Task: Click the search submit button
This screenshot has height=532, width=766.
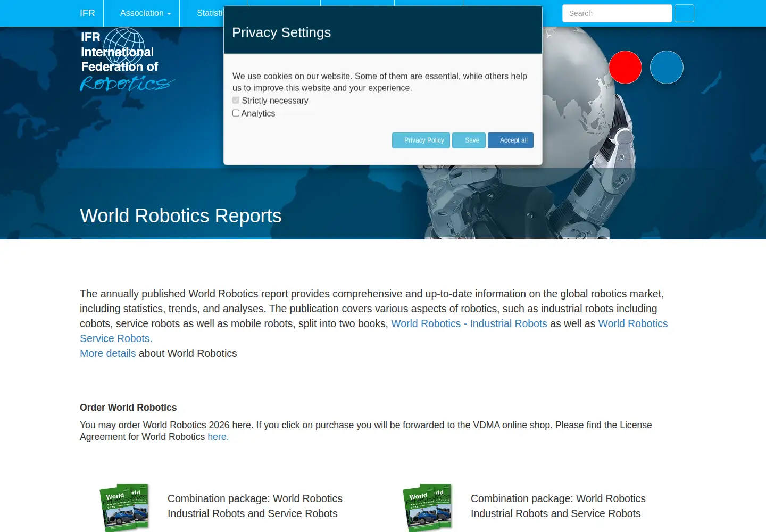Action: [x=684, y=13]
